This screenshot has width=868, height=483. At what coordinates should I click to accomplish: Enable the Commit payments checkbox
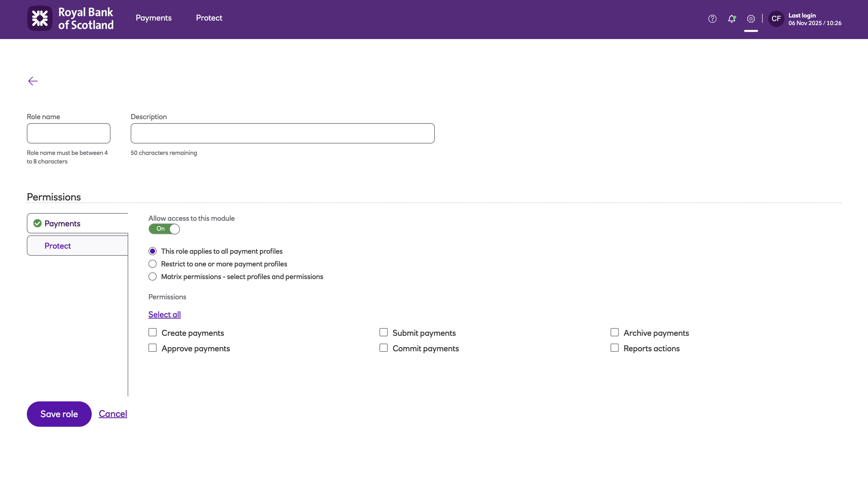click(x=384, y=348)
